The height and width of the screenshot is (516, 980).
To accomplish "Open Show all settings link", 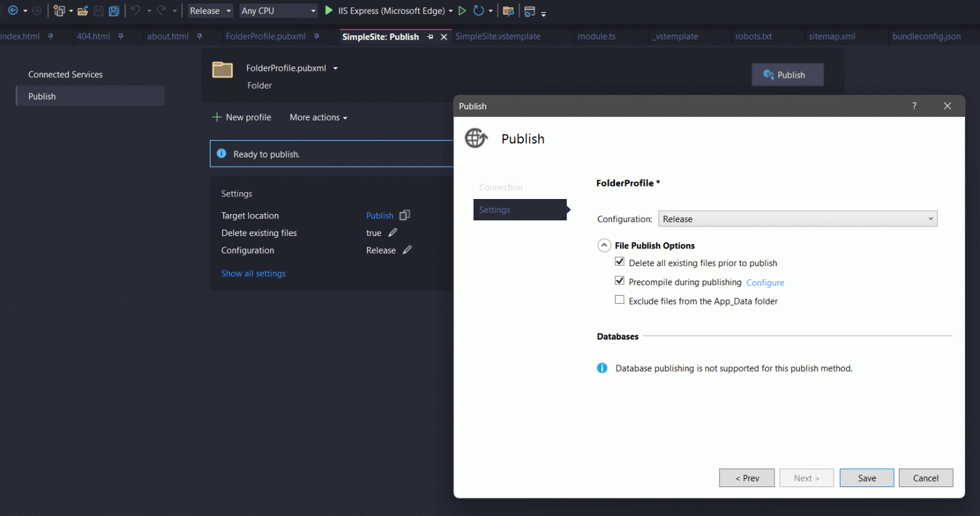I will (x=253, y=273).
